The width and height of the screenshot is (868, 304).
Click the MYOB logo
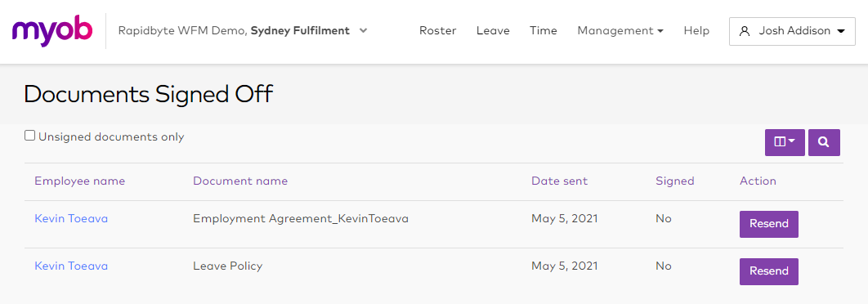52,30
